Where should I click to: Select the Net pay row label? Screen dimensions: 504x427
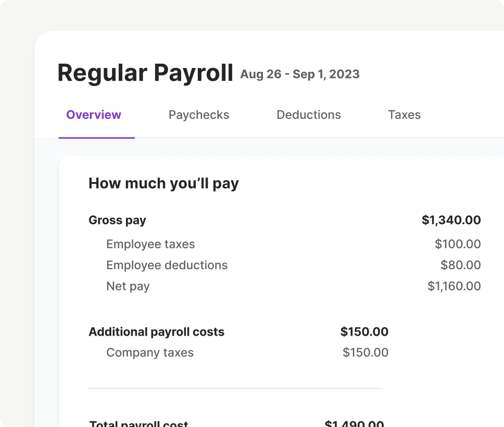(x=128, y=286)
